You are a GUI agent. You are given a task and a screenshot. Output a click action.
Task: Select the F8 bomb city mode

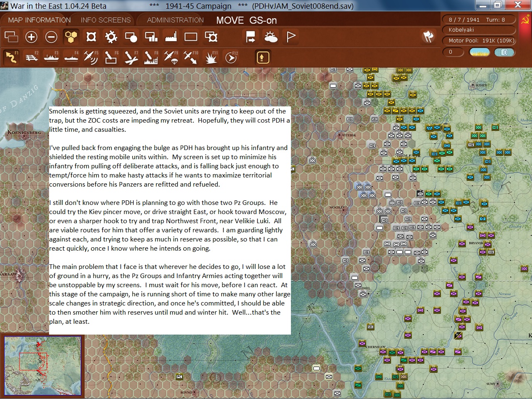point(151,57)
